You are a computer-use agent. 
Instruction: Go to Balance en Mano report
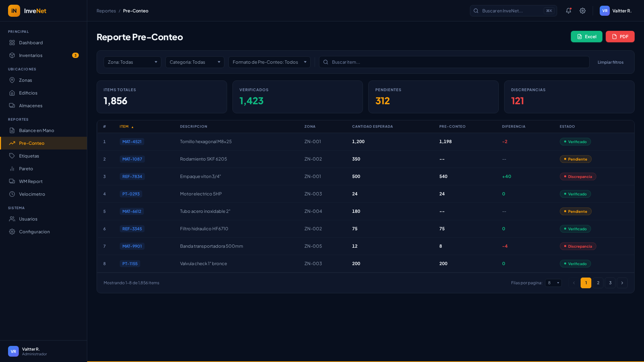pyautogui.click(x=37, y=130)
